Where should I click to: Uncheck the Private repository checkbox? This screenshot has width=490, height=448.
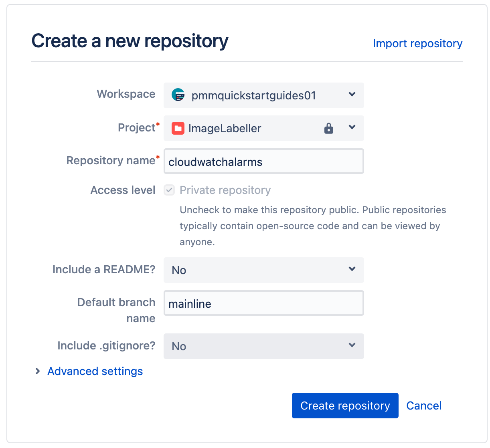[169, 190]
